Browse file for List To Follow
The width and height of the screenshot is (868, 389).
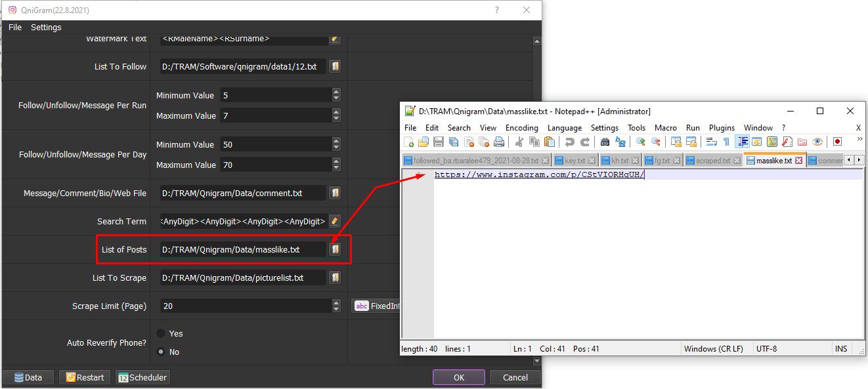(x=335, y=66)
